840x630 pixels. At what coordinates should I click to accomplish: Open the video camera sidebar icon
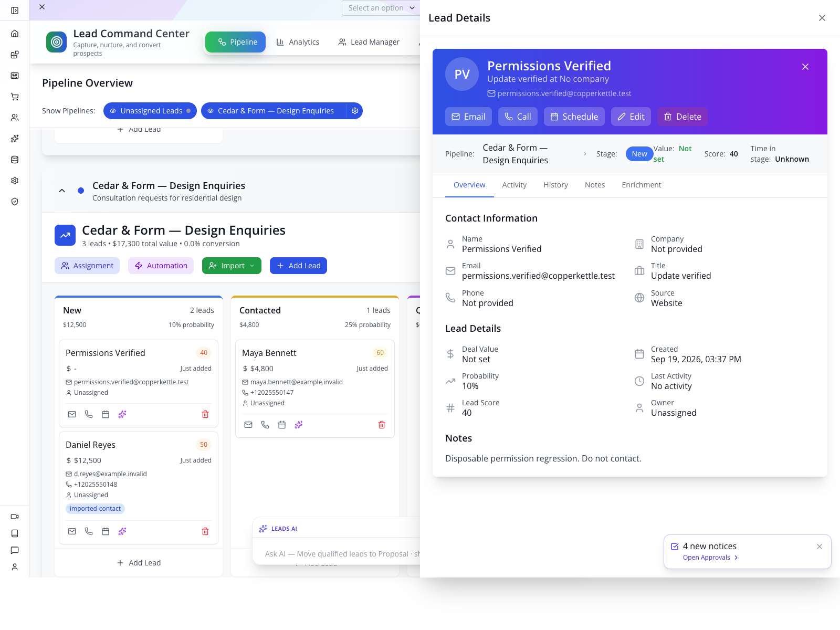pyautogui.click(x=15, y=517)
